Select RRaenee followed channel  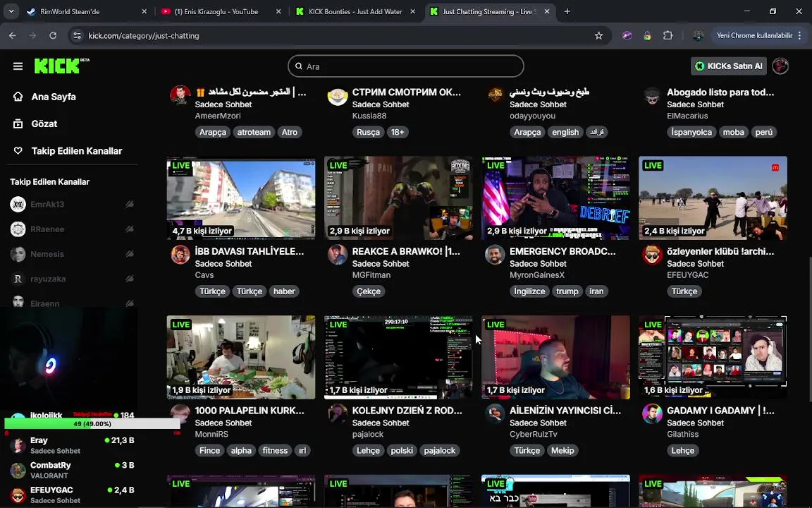(x=47, y=229)
